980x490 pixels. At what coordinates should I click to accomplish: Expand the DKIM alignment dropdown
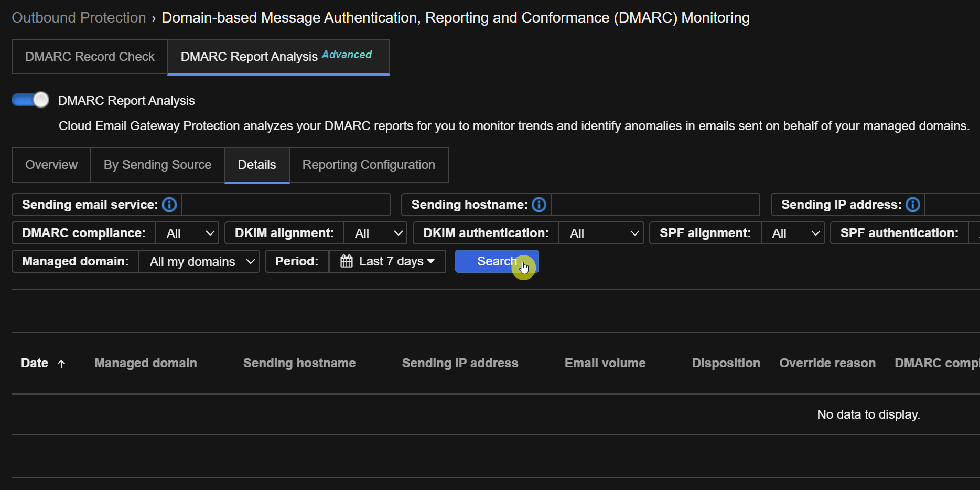pyautogui.click(x=375, y=233)
